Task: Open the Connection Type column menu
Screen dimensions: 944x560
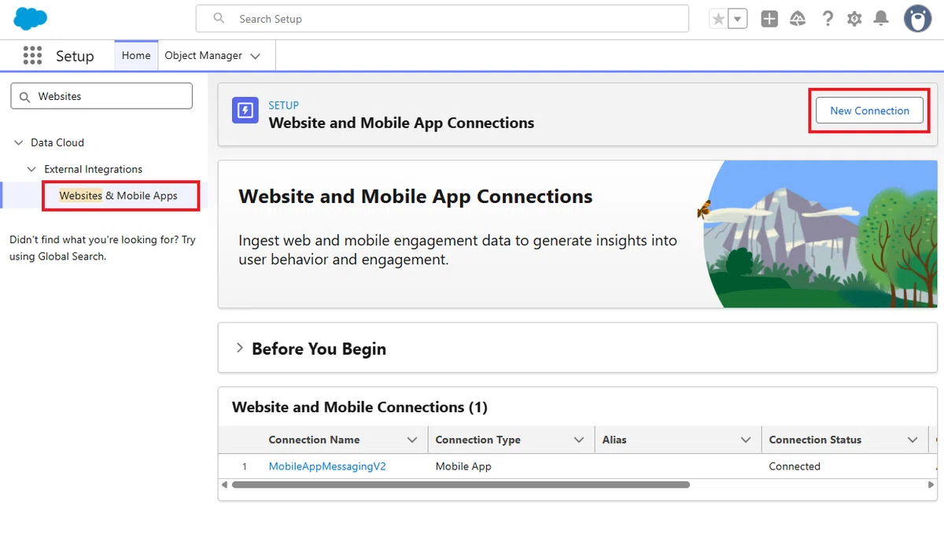Action: pyautogui.click(x=579, y=440)
